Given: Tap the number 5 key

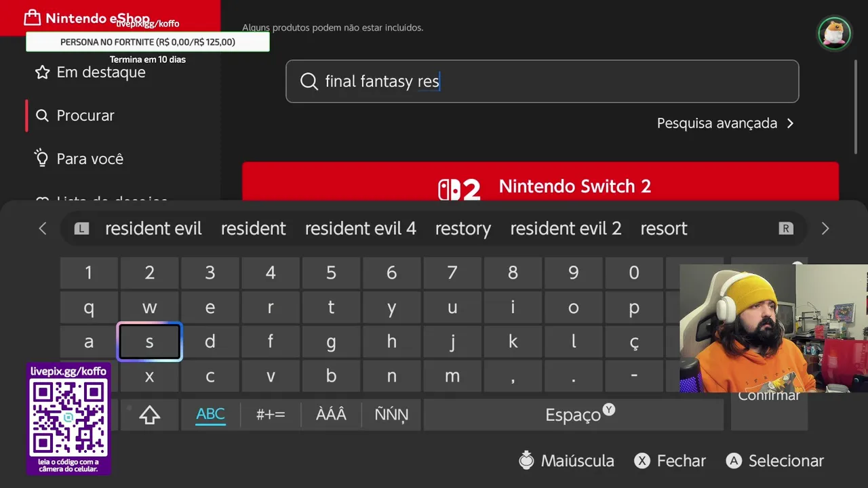Looking at the screenshot, I should [331, 273].
